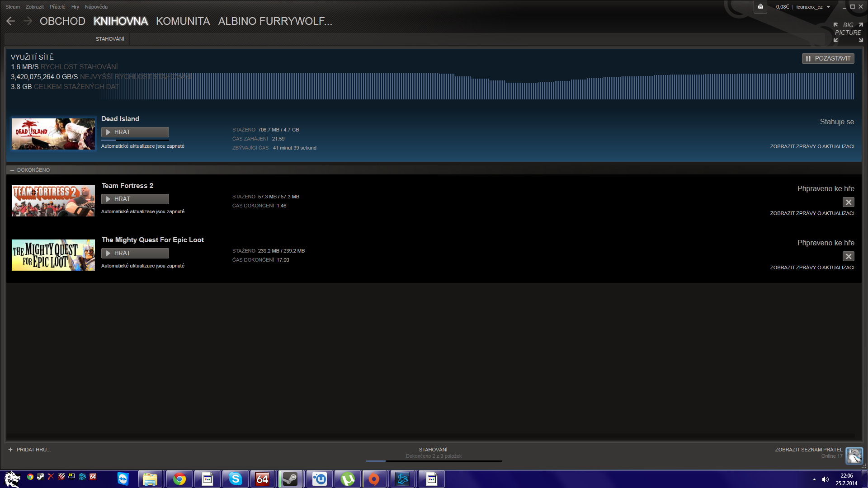Open Skype from the taskbar
Image resolution: width=868 pixels, height=488 pixels.
[x=236, y=479]
